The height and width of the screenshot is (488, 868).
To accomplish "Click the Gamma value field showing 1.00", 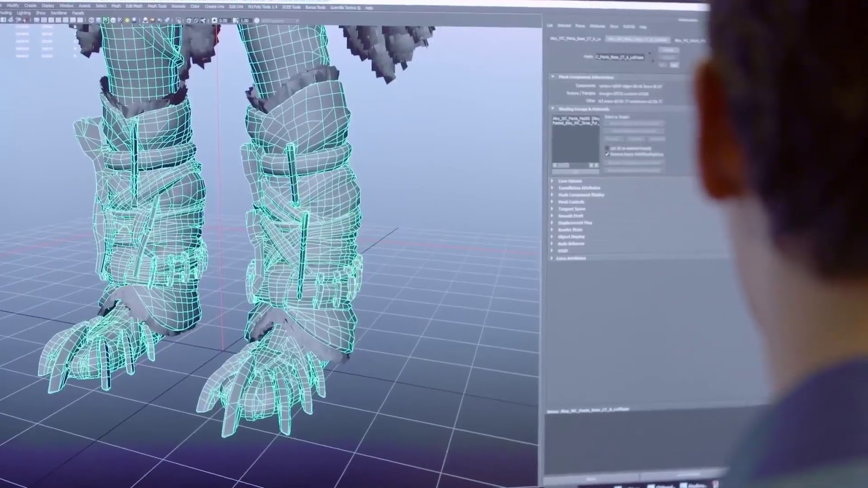I will (x=245, y=20).
